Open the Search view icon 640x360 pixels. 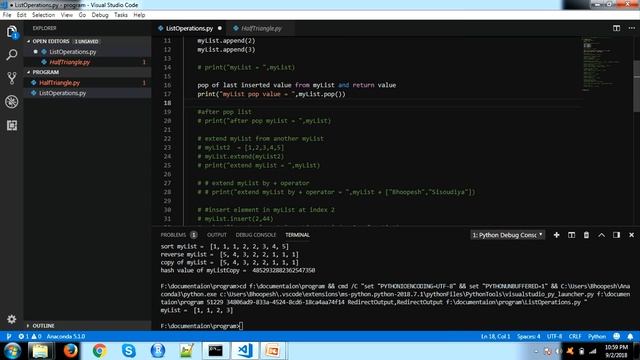coord(11,55)
